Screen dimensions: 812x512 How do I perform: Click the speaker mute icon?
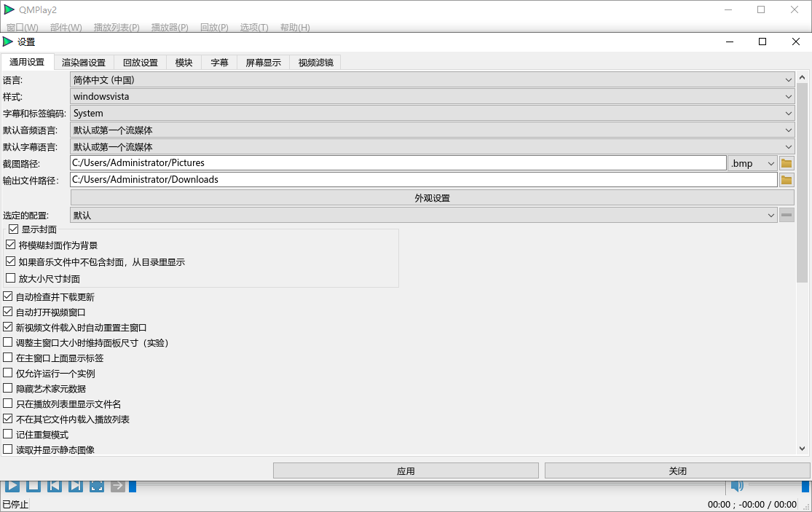737,486
